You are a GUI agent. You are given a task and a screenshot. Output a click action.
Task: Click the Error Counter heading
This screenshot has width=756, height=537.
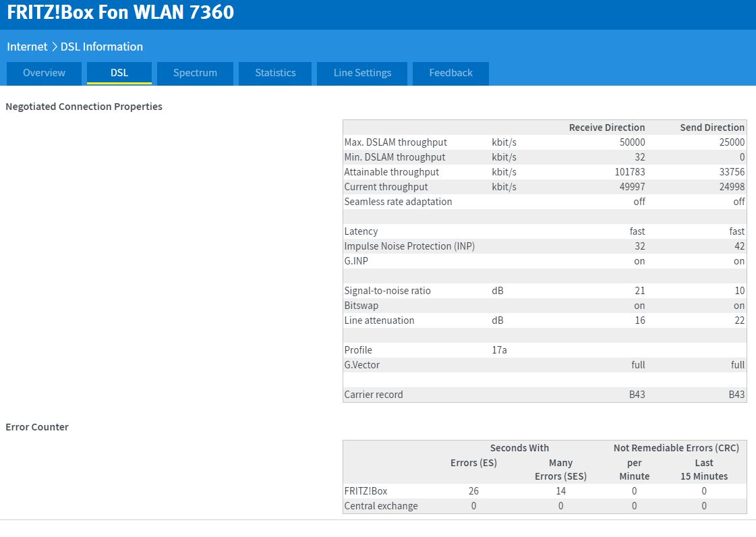[37, 427]
